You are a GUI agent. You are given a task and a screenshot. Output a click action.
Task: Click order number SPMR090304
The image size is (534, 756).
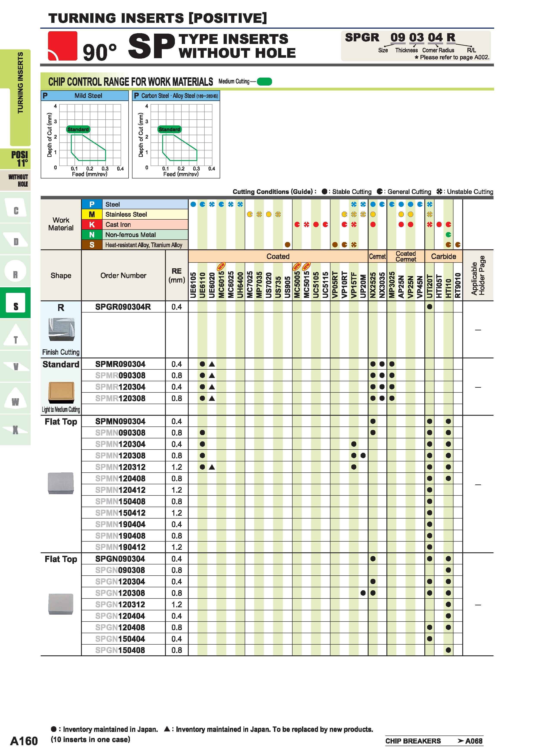point(120,364)
